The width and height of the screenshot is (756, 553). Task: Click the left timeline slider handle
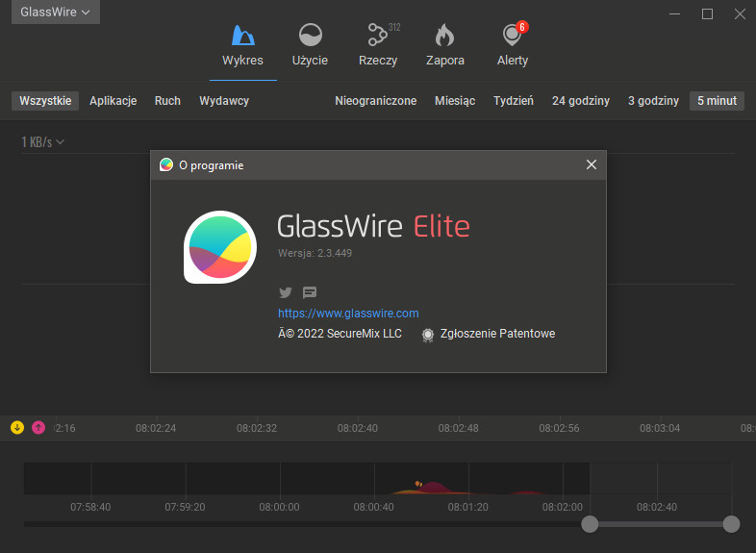click(x=590, y=524)
